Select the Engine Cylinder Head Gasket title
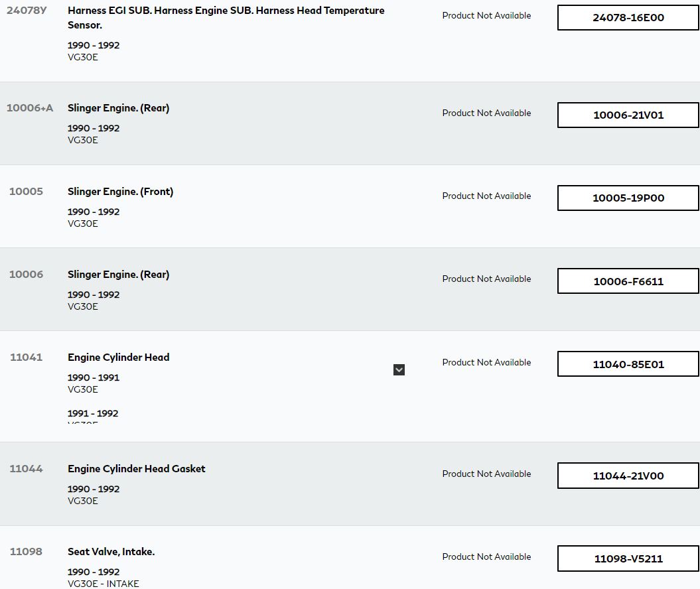700x589 pixels. click(x=136, y=469)
